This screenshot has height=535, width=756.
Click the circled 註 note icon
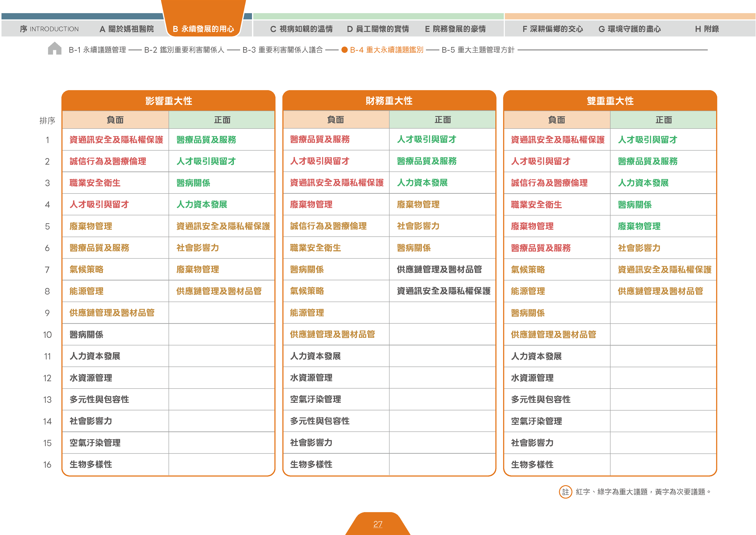pyautogui.click(x=565, y=492)
